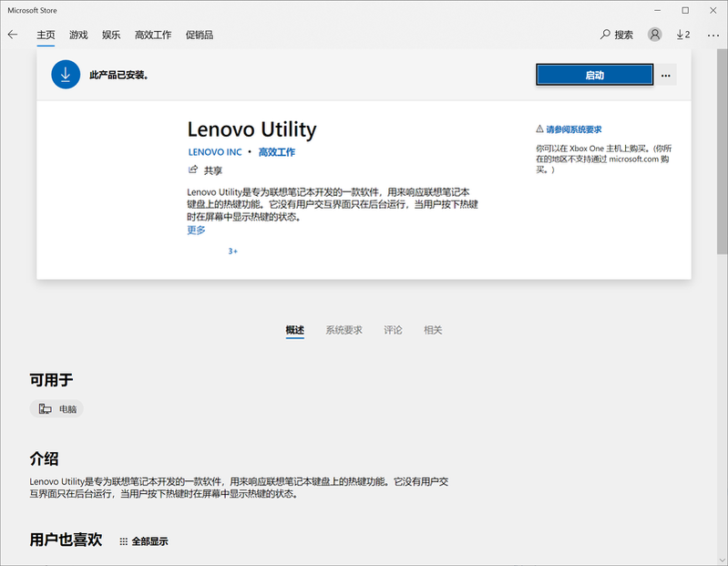Open the more options button beside 启动
Screen dimensions: 728x566
(x=666, y=76)
